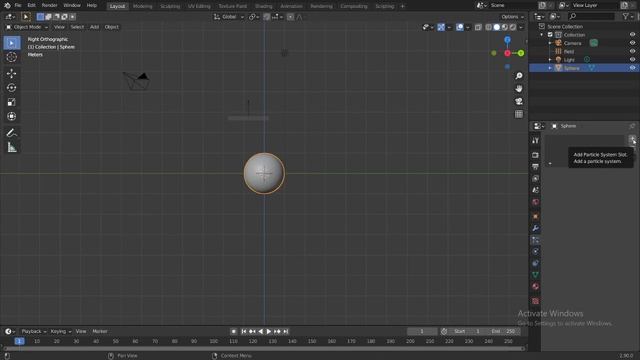Open the Global transform orientation dropdown
Screen dimensions: 640x360
229,17
